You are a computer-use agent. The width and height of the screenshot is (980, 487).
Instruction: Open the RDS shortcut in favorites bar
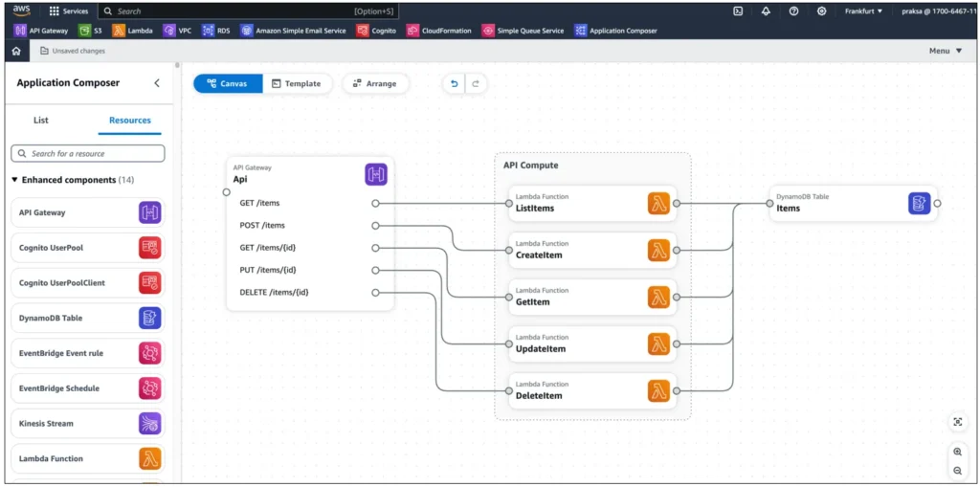pyautogui.click(x=216, y=30)
